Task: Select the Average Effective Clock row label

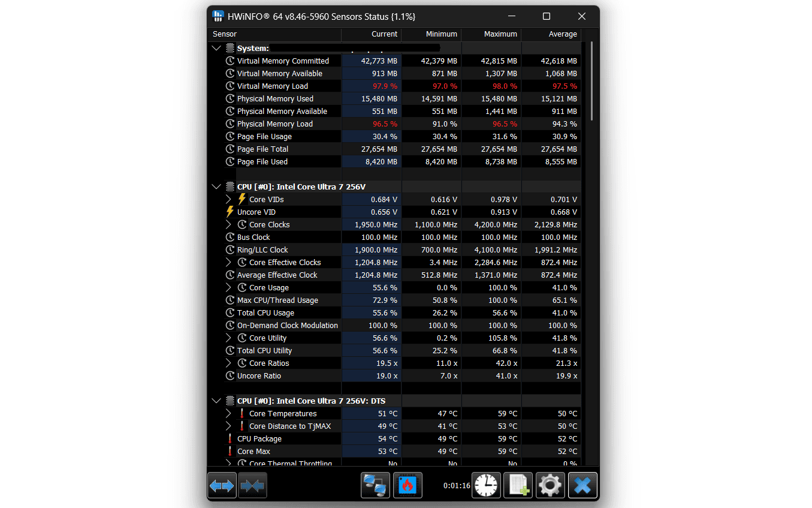Action: click(x=277, y=275)
